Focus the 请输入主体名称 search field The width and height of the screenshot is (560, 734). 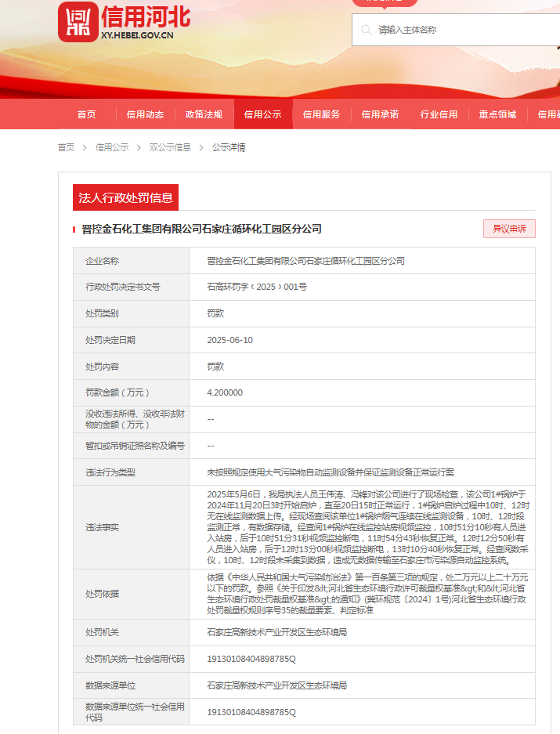point(456,30)
